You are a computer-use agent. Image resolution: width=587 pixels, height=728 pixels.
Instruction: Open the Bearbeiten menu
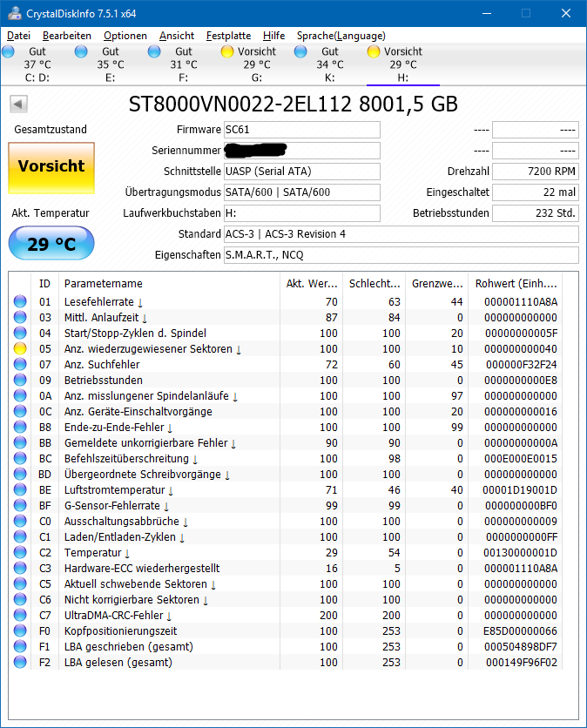pos(67,36)
